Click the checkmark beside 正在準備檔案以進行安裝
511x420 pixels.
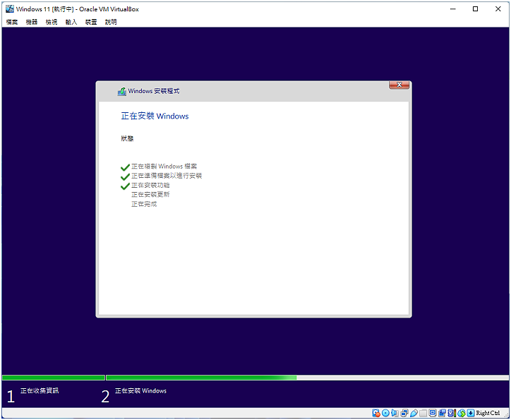(125, 177)
